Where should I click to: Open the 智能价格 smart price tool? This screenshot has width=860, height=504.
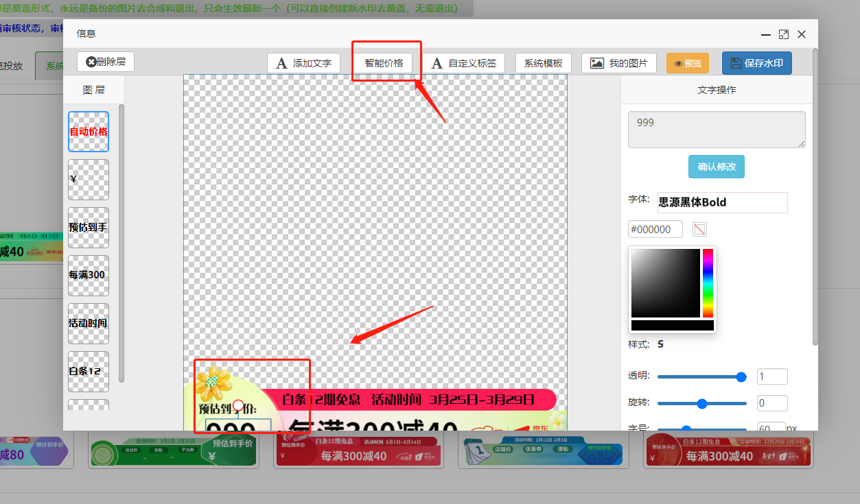(384, 63)
